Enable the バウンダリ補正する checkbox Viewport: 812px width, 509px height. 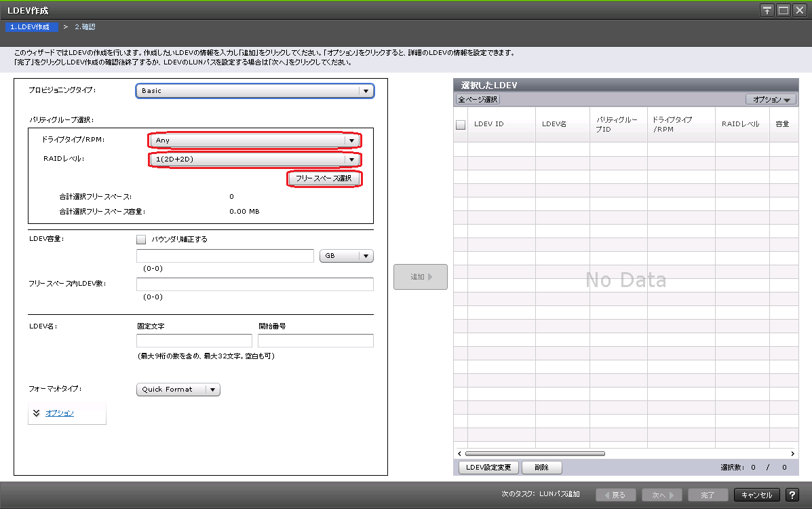pos(141,239)
